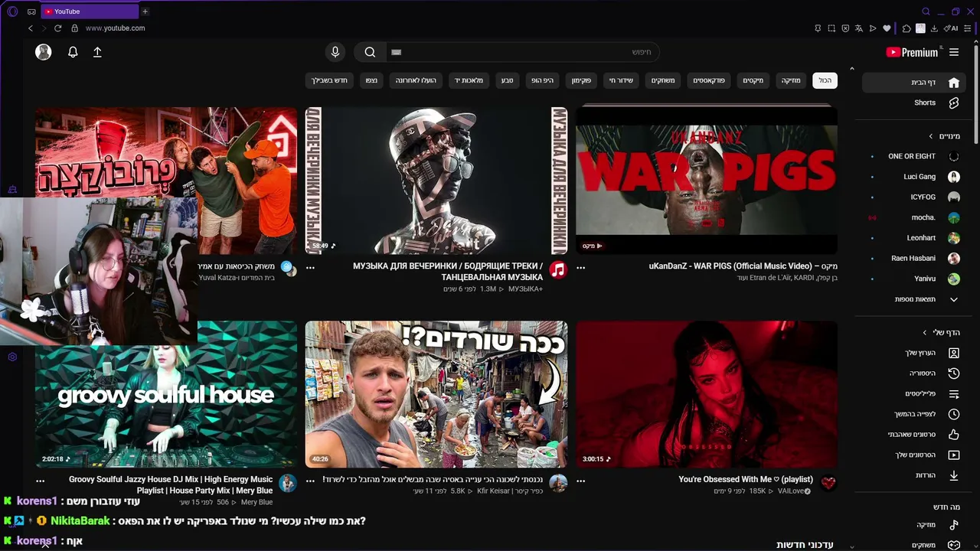
Task: Select the פודקאסטים filter chip
Action: (709, 80)
